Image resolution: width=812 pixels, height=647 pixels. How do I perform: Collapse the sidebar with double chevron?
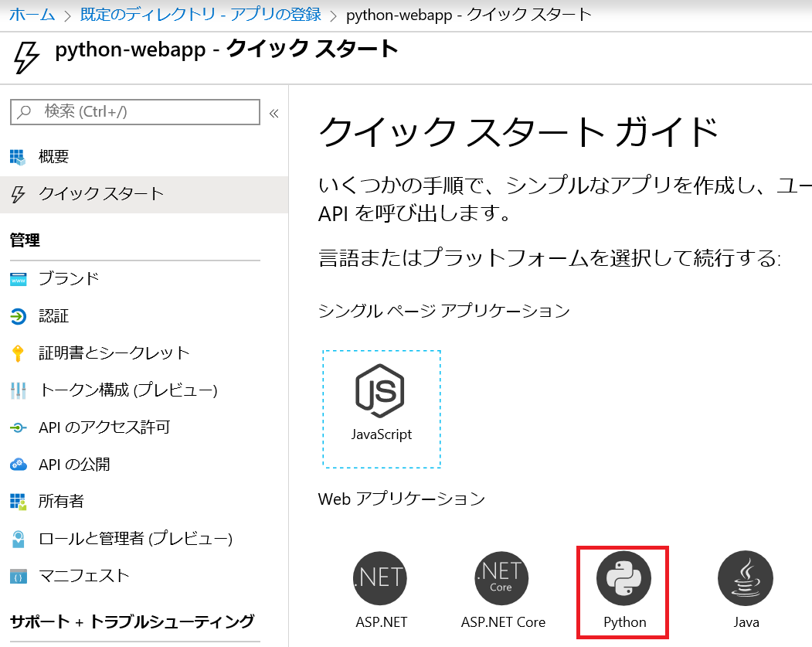[x=274, y=113]
